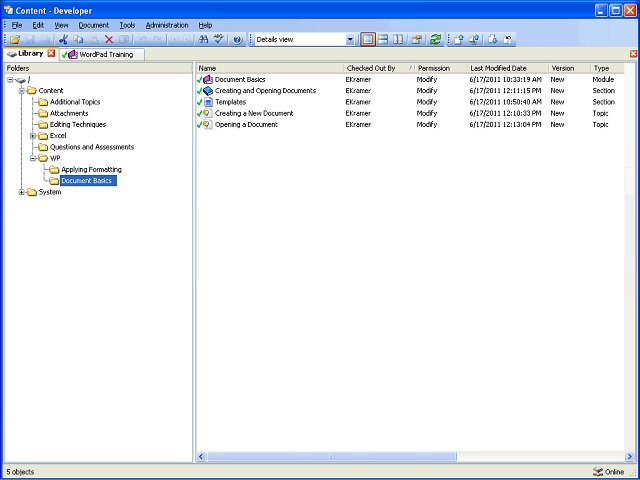Click the horizontal scrollbar left arrow

(201, 456)
